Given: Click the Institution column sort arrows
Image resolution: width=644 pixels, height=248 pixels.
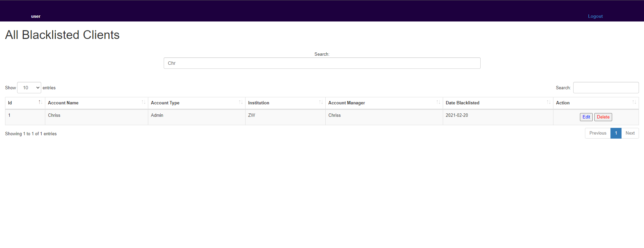Looking at the screenshot, I should point(321,102).
